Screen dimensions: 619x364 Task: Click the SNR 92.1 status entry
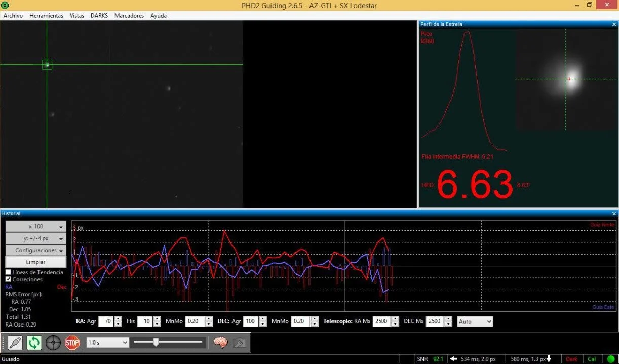tap(431, 359)
